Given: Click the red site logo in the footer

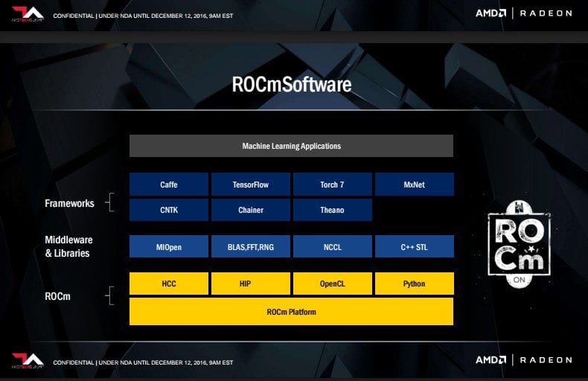Looking at the screenshot, I should 28,361.
